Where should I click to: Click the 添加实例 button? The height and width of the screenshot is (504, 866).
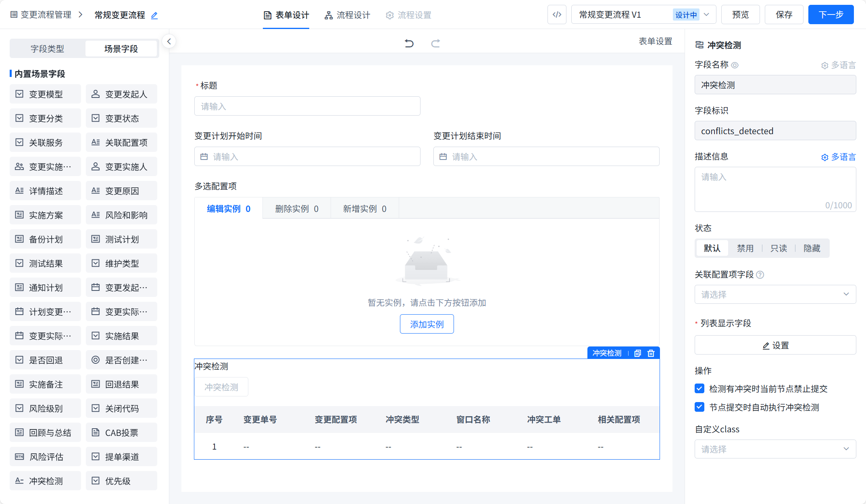[427, 324]
